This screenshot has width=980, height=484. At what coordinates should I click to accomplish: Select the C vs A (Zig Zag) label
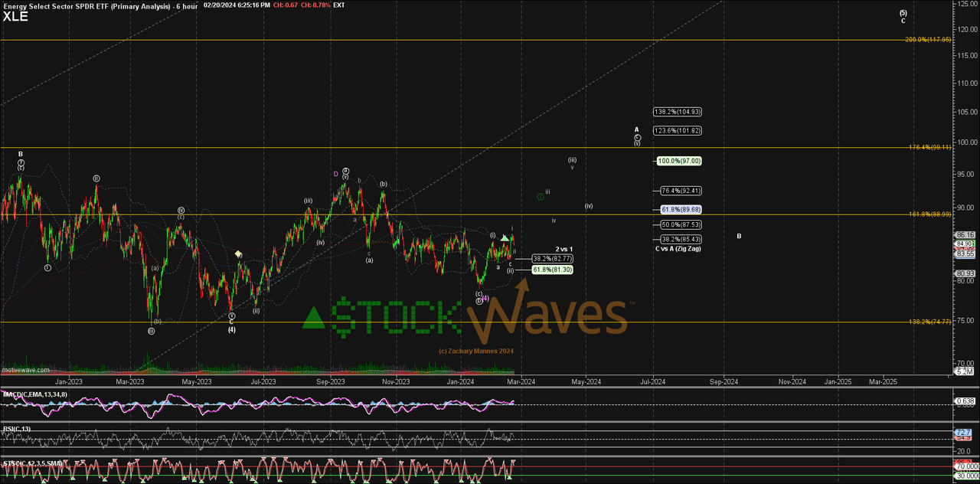coord(680,248)
